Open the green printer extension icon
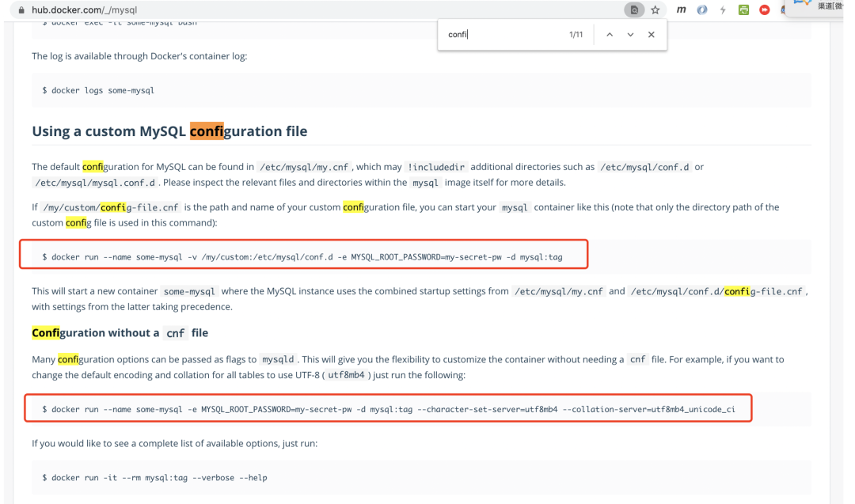The image size is (855, 504). point(743,9)
